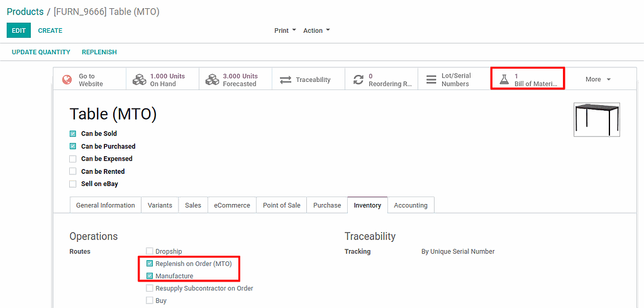Image resolution: width=644 pixels, height=308 pixels.
Task: Open Reordering Rules refresh icon
Action: pos(358,80)
